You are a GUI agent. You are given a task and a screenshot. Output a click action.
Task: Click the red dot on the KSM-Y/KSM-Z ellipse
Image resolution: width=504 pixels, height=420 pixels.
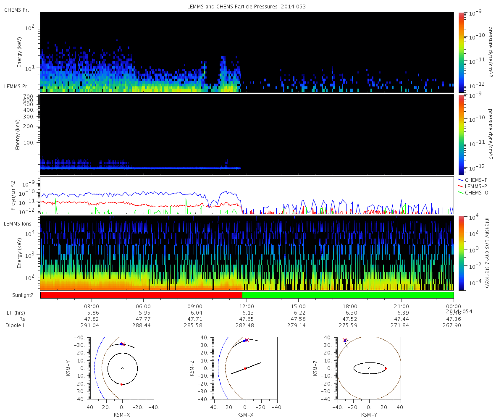click(386, 368)
